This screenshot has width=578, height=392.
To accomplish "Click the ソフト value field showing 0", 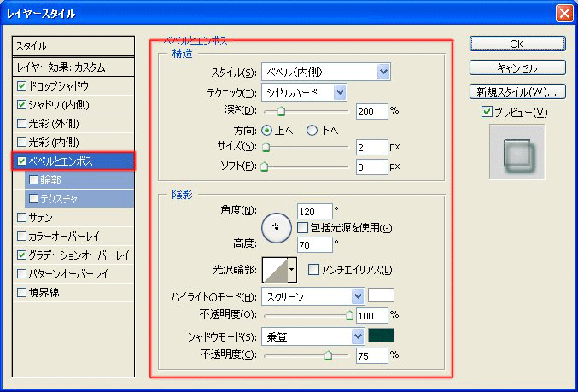I will tap(372, 167).
